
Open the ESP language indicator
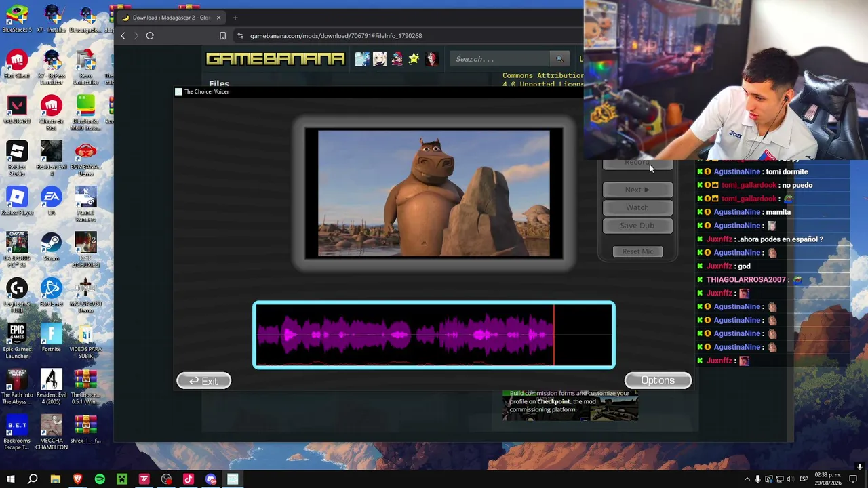[804, 479]
